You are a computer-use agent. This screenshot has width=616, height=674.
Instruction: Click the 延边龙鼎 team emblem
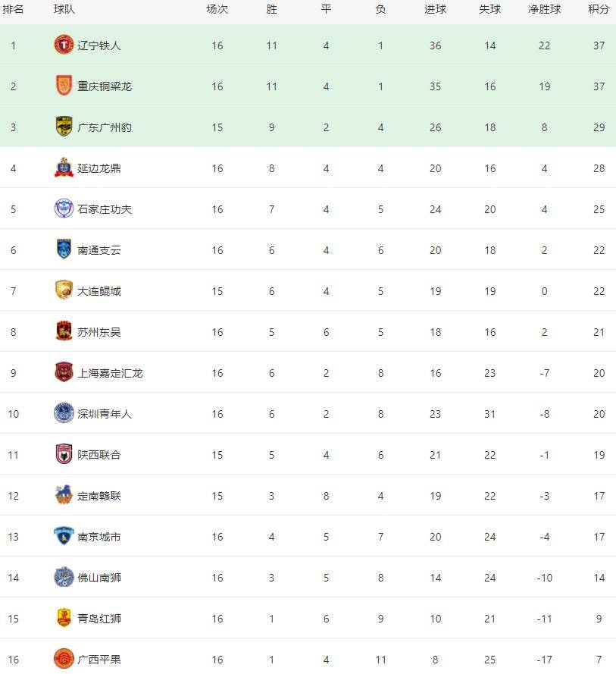[64, 168]
